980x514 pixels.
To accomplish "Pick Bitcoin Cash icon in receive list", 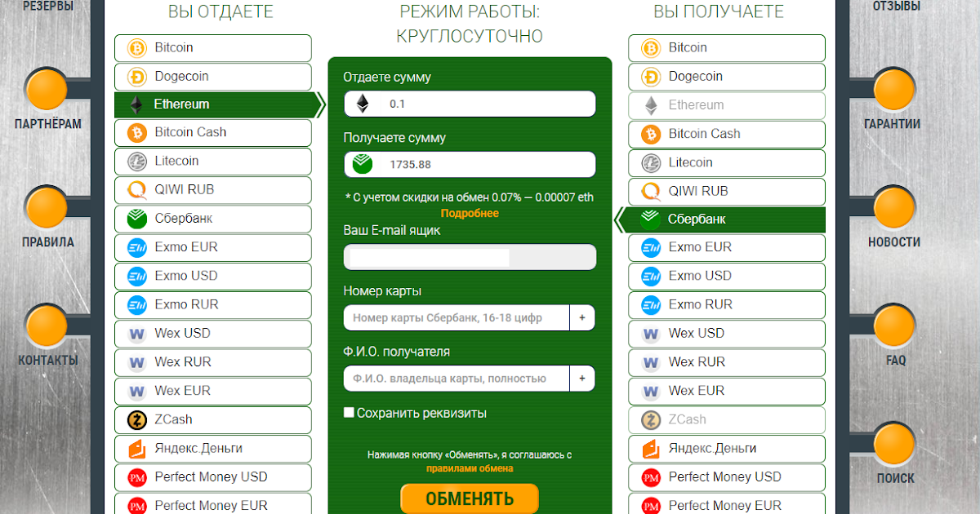I will tap(651, 134).
